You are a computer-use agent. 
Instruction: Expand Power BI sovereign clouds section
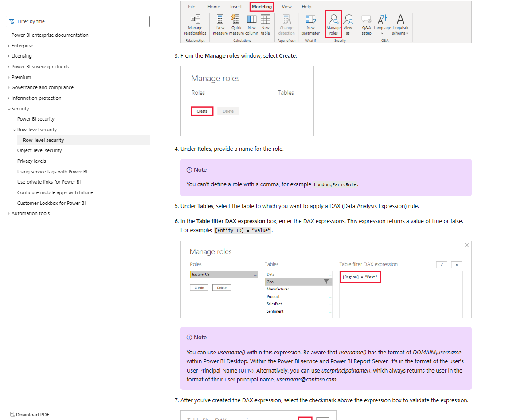(x=9, y=67)
